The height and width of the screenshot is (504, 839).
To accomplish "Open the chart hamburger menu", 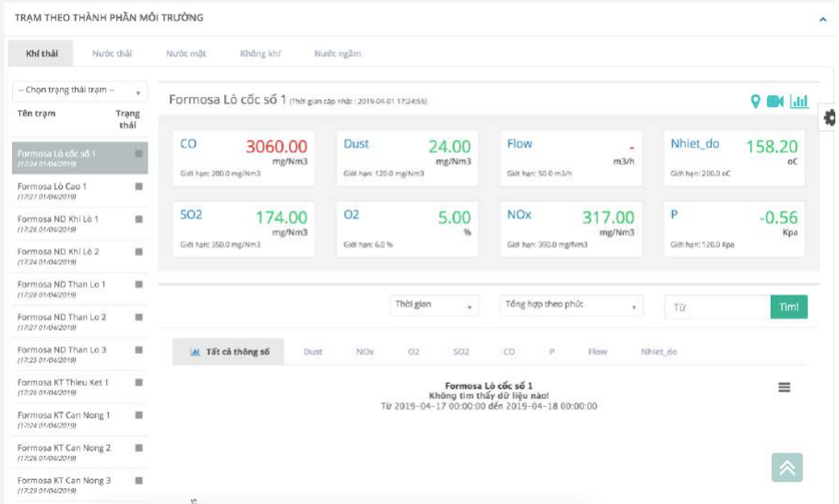I will pyautogui.click(x=784, y=387).
